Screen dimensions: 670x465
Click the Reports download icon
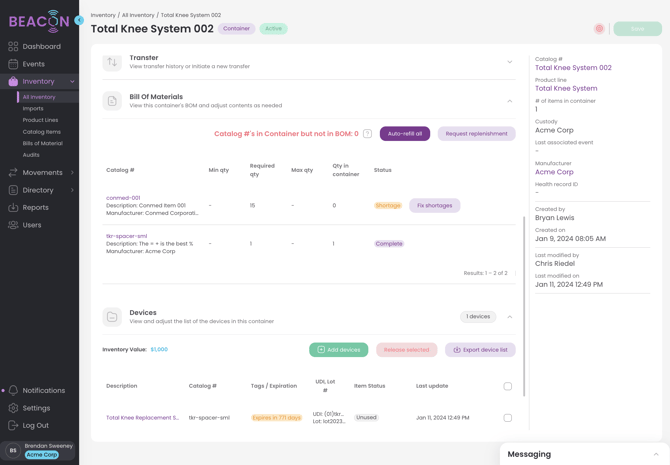click(13, 207)
